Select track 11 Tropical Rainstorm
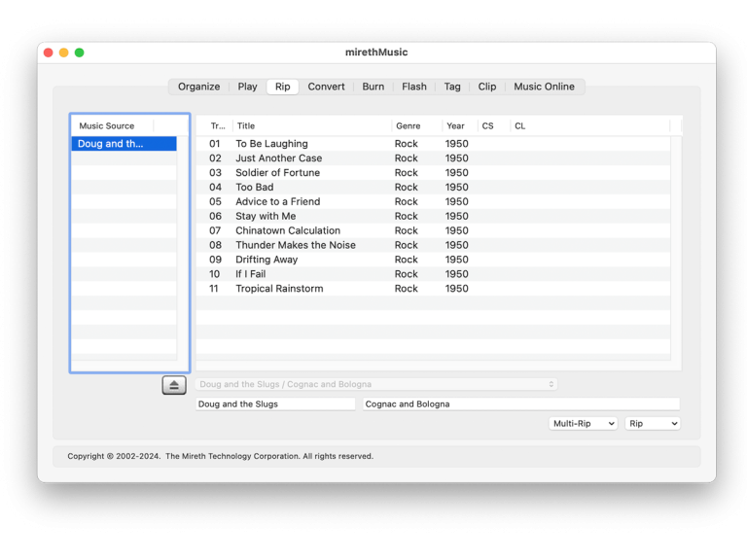 click(x=279, y=289)
